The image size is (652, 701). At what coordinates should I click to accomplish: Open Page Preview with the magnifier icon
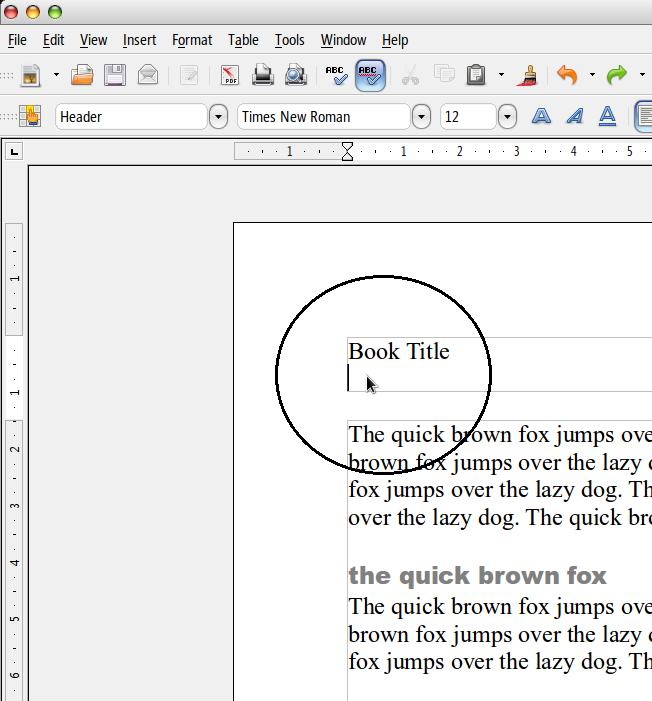pyautogui.click(x=296, y=75)
